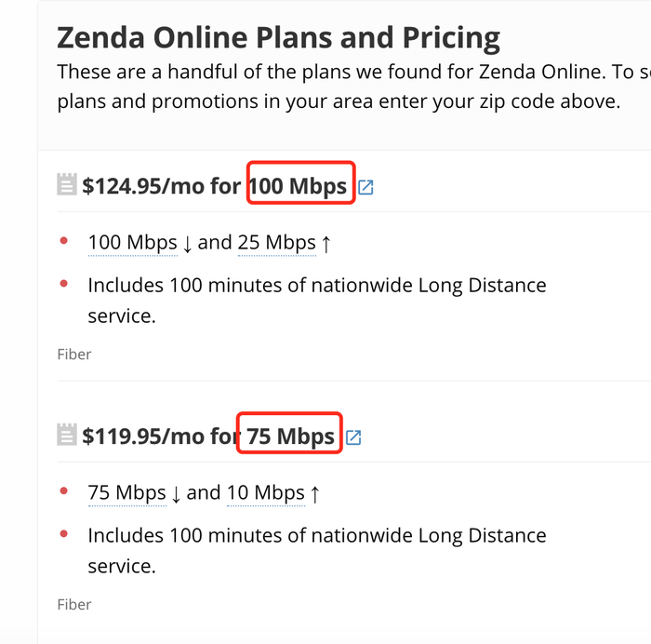This screenshot has height=644, width=651.
Task: Click the upload arrow after 10 Mbps
Action: point(315,494)
